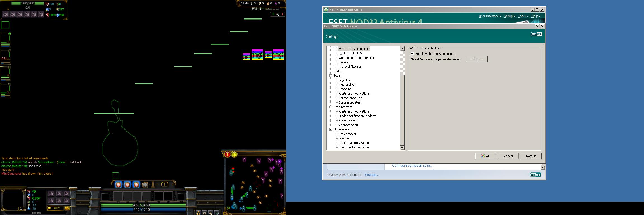Select On-demand computer scan in the tree
The height and width of the screenshot is (215, 644).
357,58
